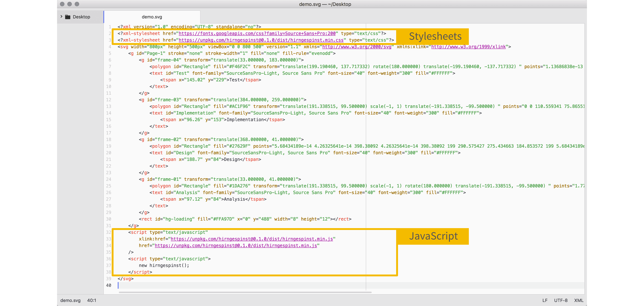644x306 pixels.
Task: Click the 40:1 cursor position indicator
Action: click(91, 300)
